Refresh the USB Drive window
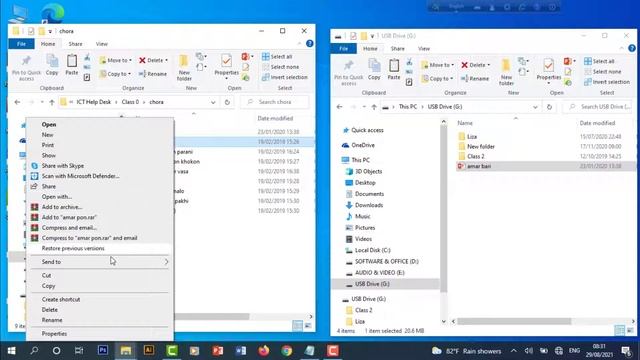The image size is (640, 360). (x=549, y=107)
